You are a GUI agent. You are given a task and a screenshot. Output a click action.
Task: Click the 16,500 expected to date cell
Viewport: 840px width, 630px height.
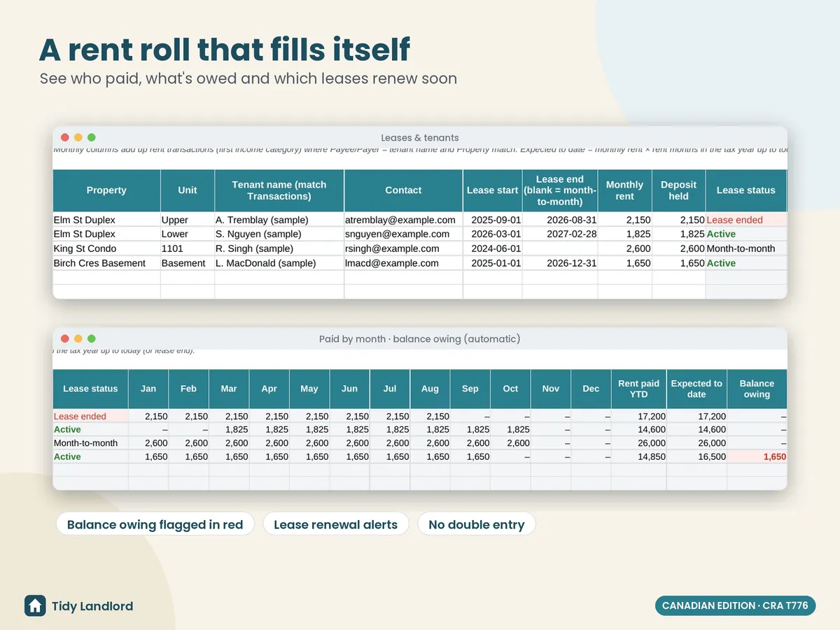[x=696, y=456]
